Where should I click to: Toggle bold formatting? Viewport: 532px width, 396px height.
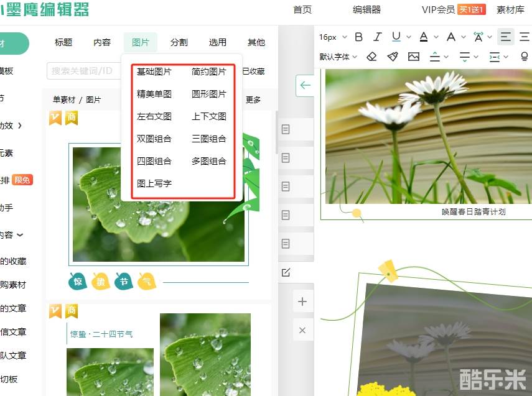(358, 37)
